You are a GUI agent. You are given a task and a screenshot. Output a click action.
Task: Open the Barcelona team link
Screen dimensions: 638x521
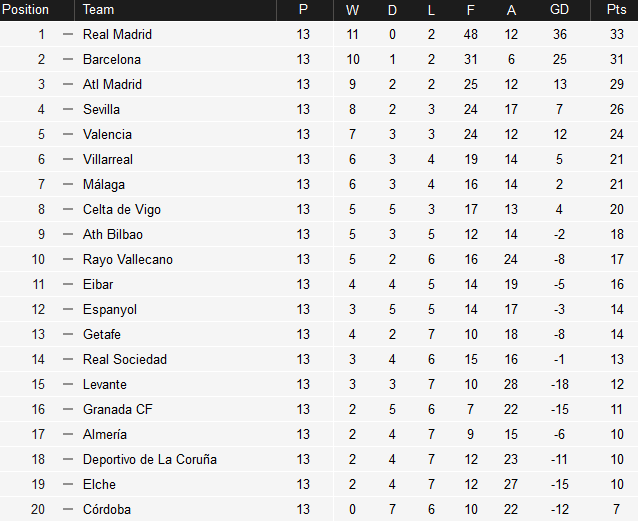coord(112,59)
